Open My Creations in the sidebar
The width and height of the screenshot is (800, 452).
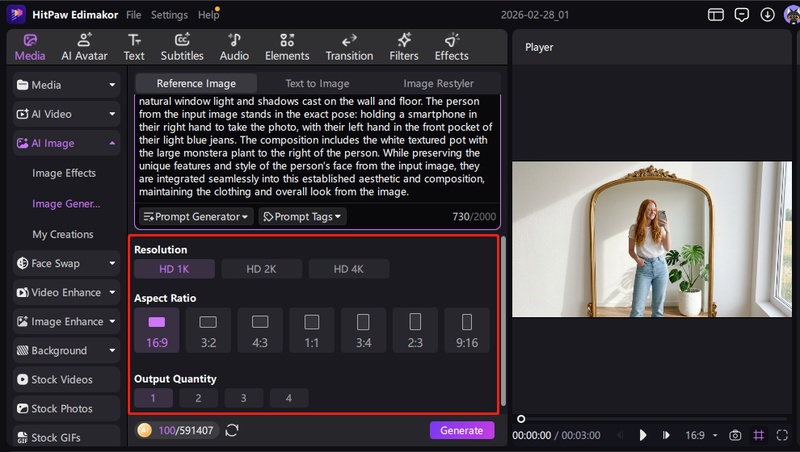click(63, 234)
